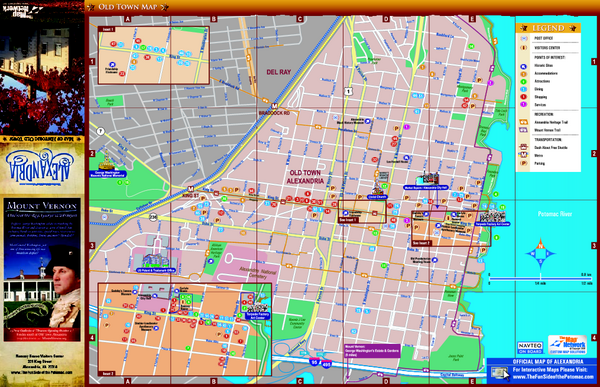Click the Torpedo Factory Art Center label
This screenshot has width=600, height=387.
pyautogui.click(x=492, y=224)
